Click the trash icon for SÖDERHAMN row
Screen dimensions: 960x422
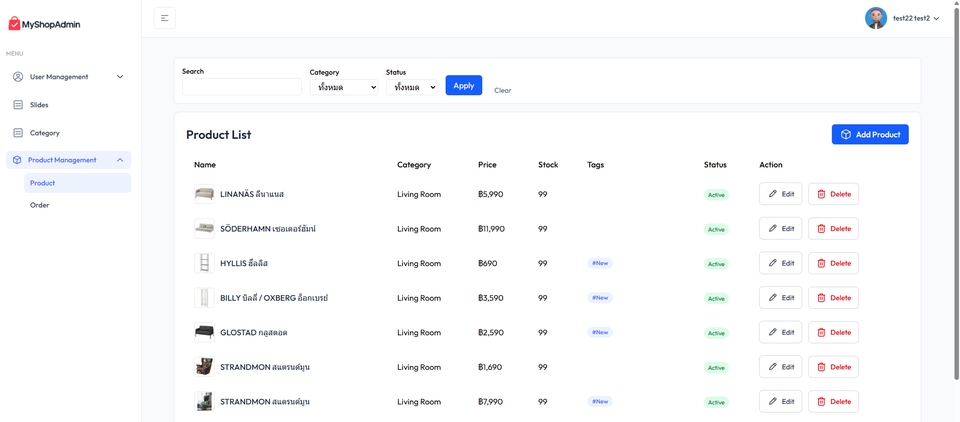point(822,228)
